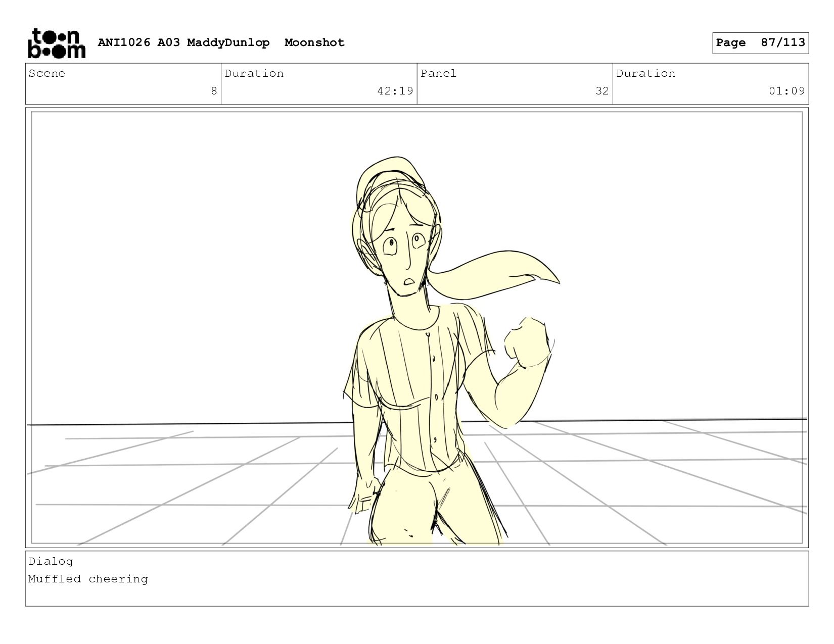
Task: Click the Toon Boom logo
Action: tap(56, 43)
